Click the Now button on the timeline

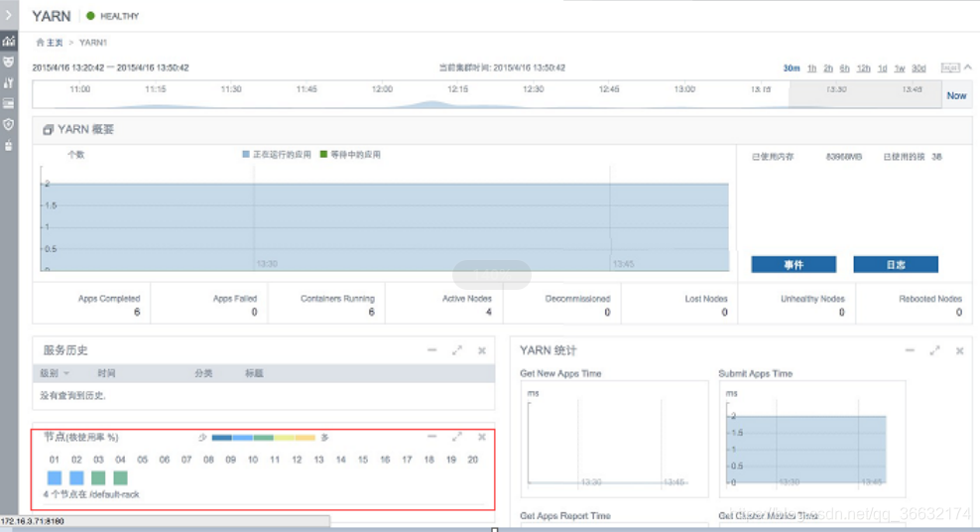[x=956, y=95]
